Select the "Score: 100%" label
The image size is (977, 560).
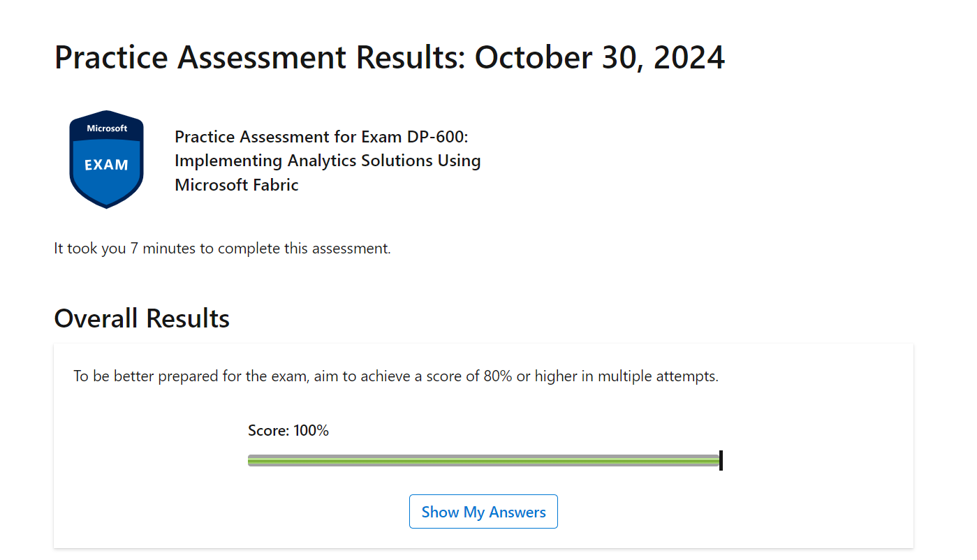[288, 430]
